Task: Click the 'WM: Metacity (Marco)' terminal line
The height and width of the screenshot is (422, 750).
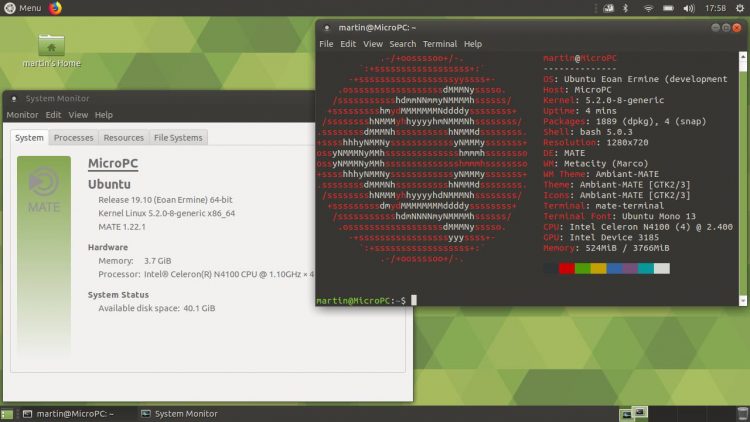Action: point(596,163)
